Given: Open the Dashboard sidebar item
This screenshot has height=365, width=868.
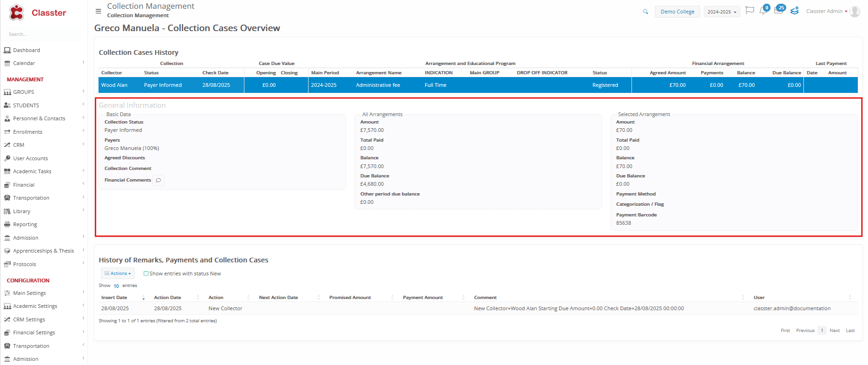Looking at the screenshot, I should coord(26,50).
